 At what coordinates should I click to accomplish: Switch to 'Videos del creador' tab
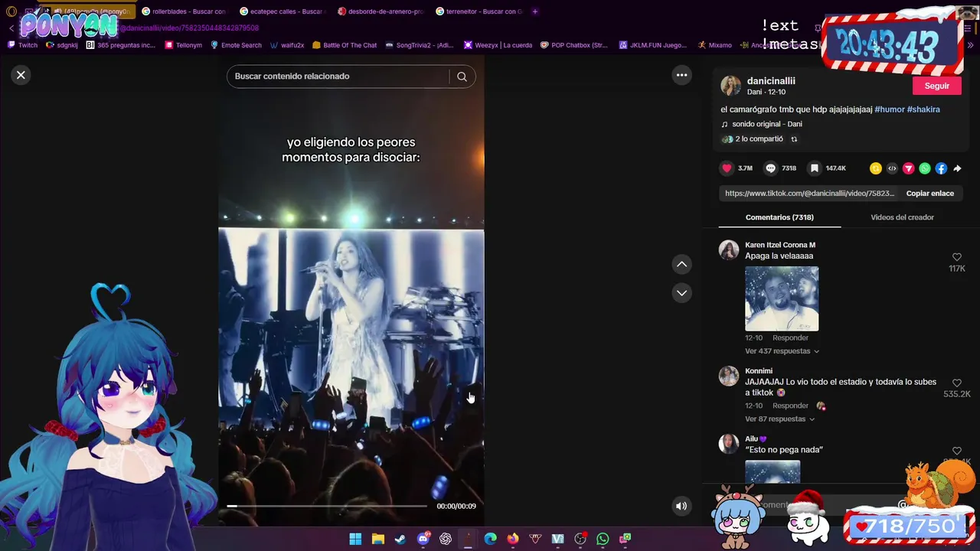coord(902,217)
